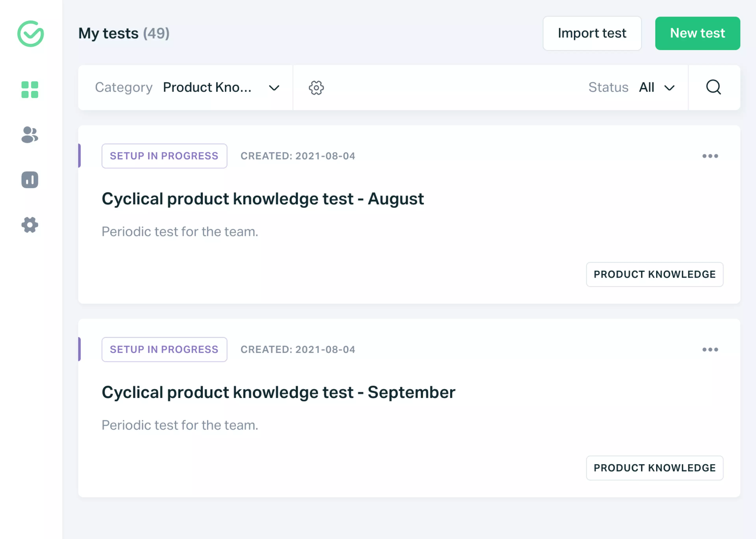Open the options menu on the September test card
The height and width of the screenshot is (539, 756).
coord(710,349)
